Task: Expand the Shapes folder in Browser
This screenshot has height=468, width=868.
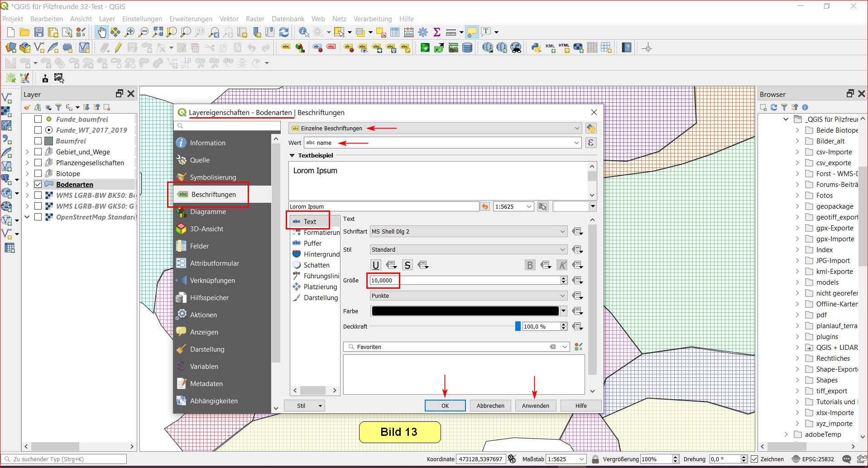Action: tap(797, 380)
